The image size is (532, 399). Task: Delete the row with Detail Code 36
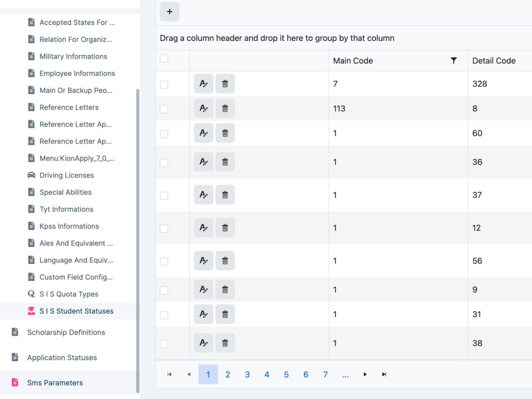click(x=225, y=162)
